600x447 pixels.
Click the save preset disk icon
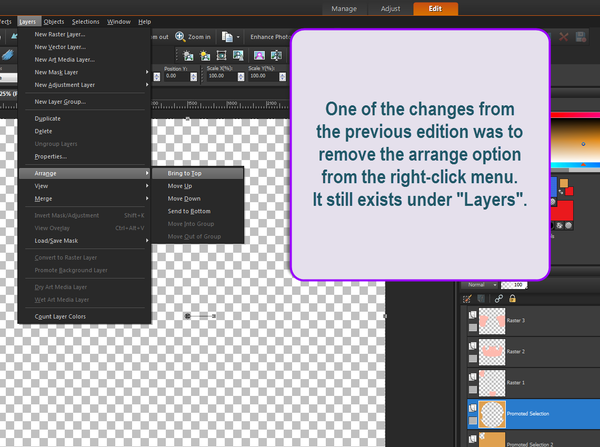[x=580, y=37]
